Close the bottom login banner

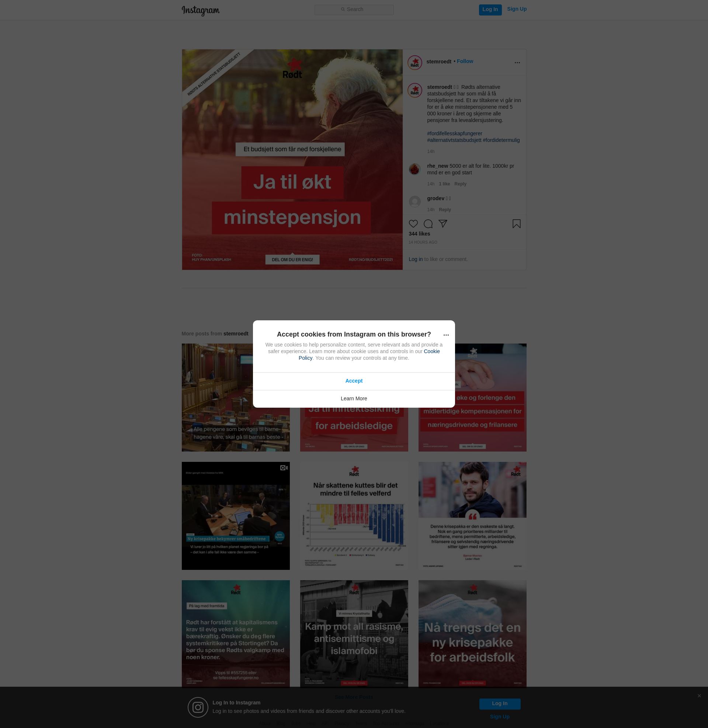tap(699, 696)
